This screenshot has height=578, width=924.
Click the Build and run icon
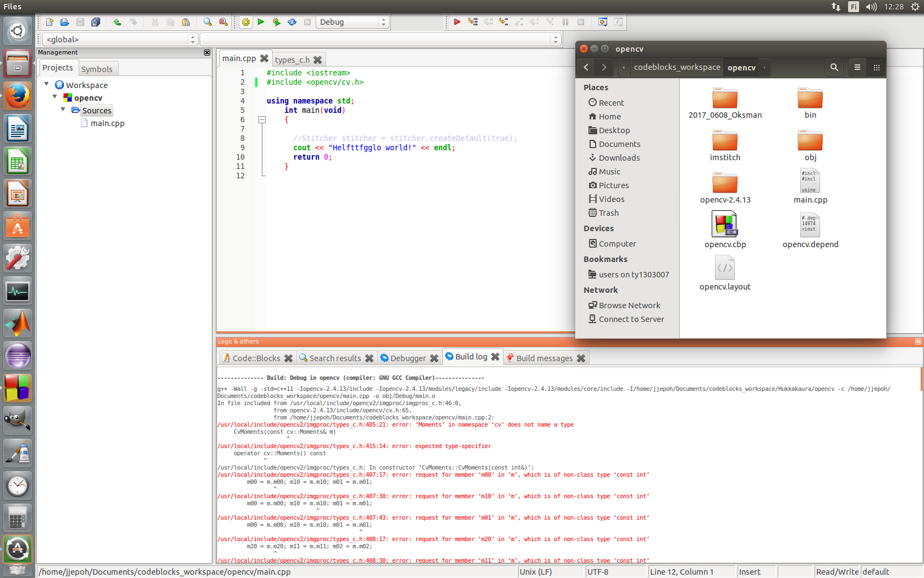[x=277, y=22]
